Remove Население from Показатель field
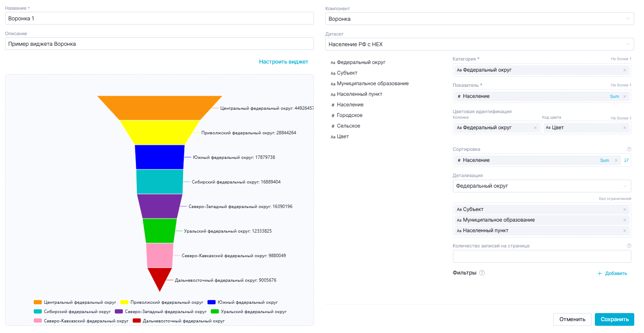This screenshot has width=644, height=333. click(x=624, y=97)
